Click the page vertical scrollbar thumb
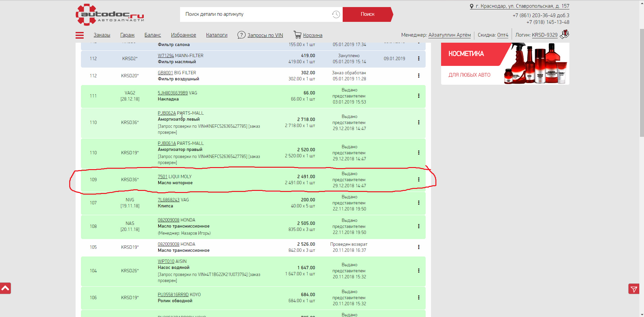The height and width of the screenshot is (317, 644). [x=642, y=82]
